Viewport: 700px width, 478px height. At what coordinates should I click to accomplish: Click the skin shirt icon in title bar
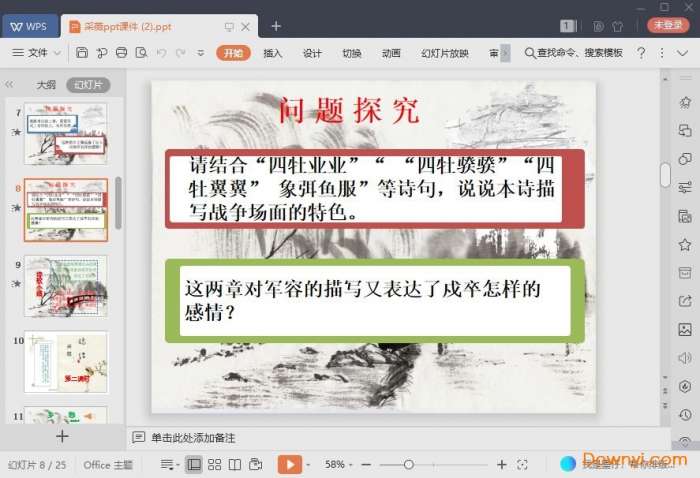point(618,26)
